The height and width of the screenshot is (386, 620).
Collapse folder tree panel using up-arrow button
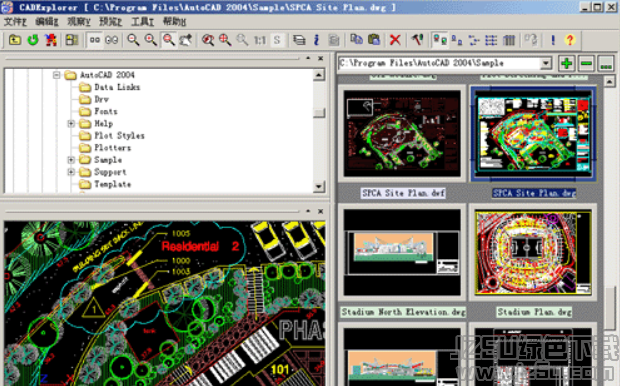click(x=308, y=58)
